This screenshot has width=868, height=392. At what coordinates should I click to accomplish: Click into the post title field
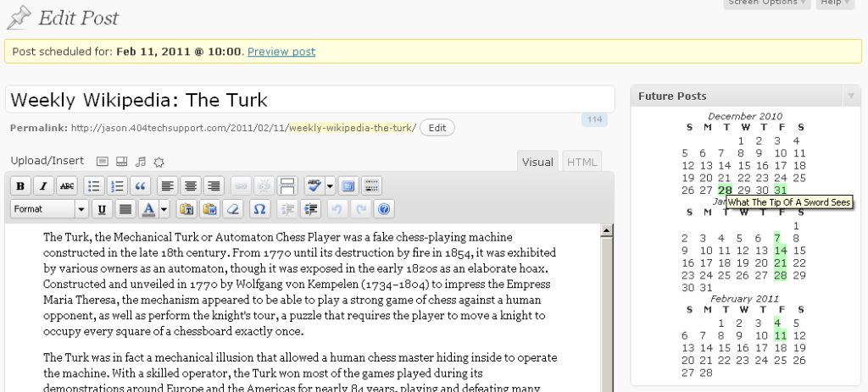pos(310,100)
